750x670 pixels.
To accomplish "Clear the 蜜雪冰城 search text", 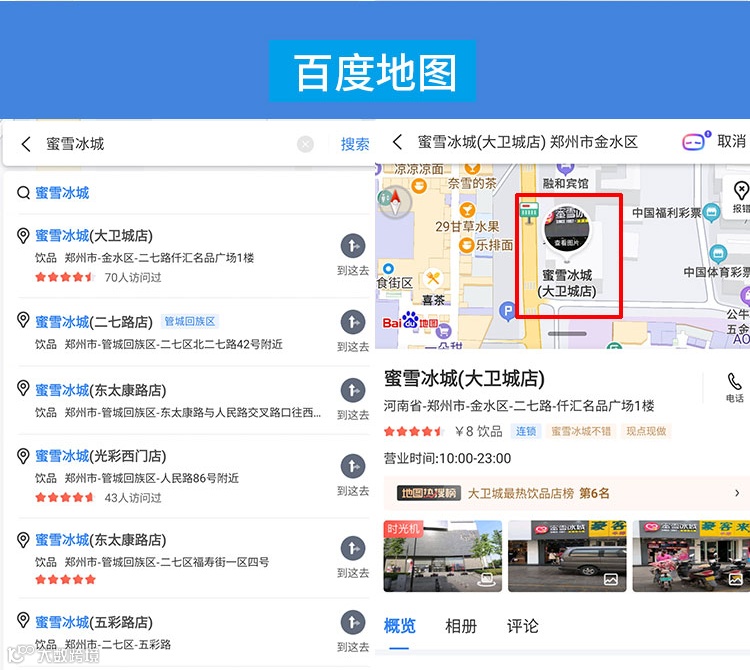I will (x=305, y=144).
